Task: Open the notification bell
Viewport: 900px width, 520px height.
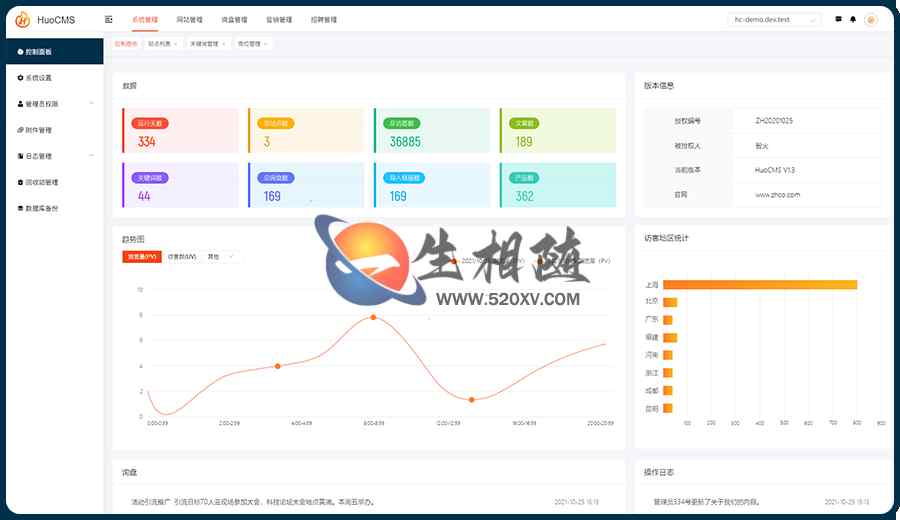Action: pyautogui.click(x=853, y=20)
